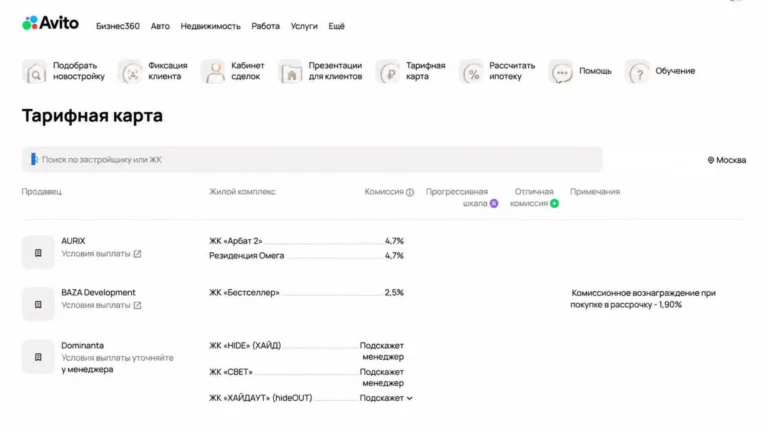The width and height of the screenshot is (768, 432).
Task: Click the Комиссия info icon
Action: tap(410, 192)
